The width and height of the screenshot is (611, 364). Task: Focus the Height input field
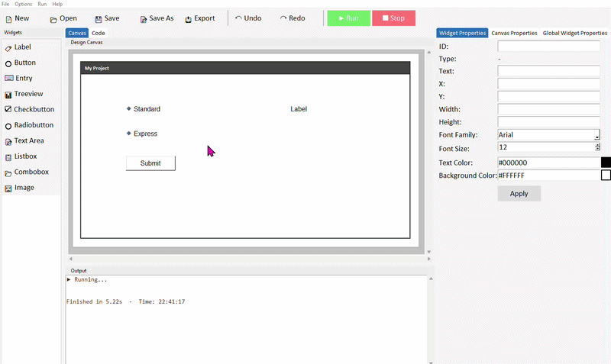(548, 122)
